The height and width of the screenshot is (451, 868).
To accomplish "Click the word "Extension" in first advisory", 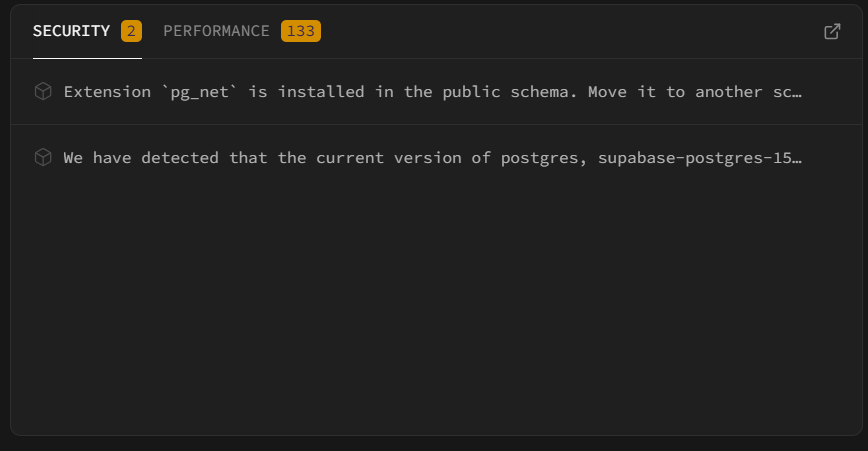I will point(106,91).
